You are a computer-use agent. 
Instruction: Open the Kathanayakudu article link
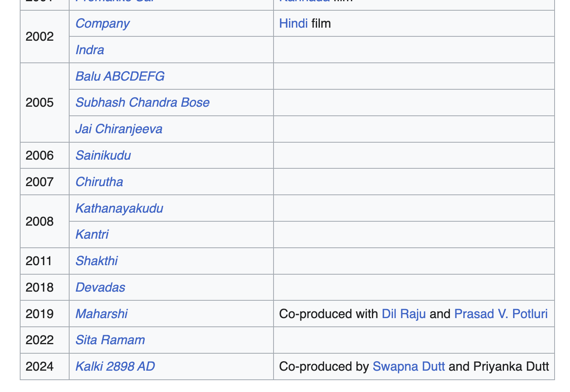(119, 209)
